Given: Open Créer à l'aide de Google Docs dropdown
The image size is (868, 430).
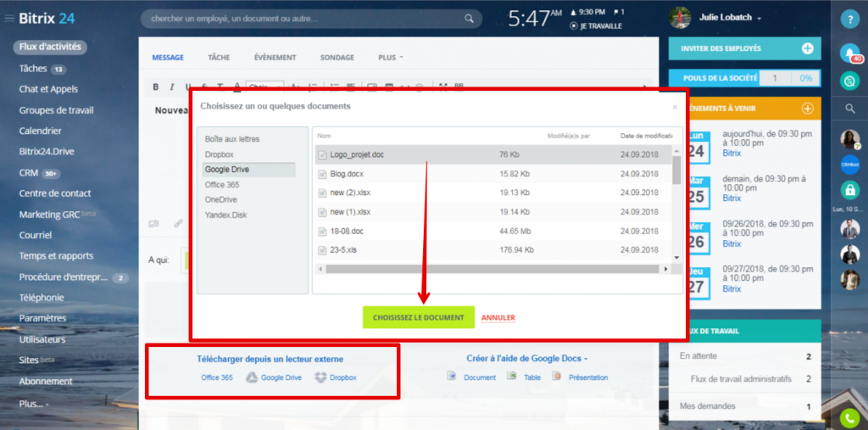Looking at the screenshot, I should [527, 359].
